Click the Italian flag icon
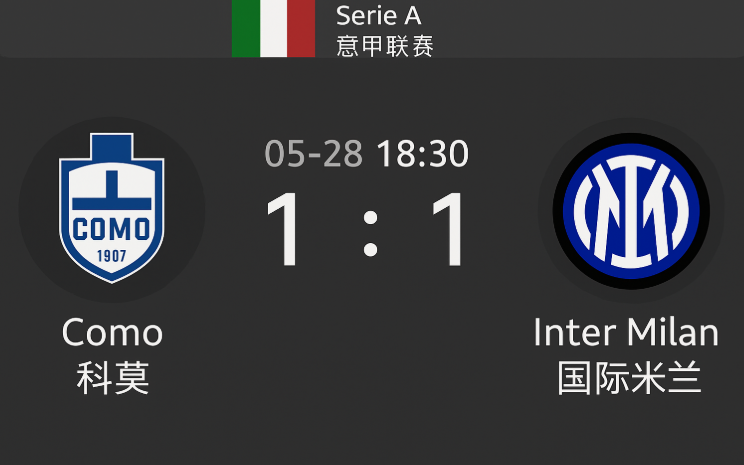Viewport: 744px width, 465px height. click(x=273, y=28)
